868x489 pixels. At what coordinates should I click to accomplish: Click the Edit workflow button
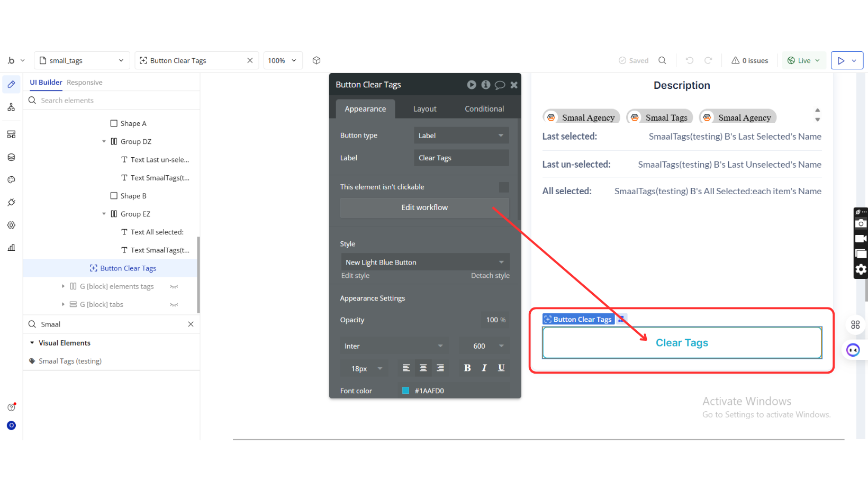coord(424,207)
